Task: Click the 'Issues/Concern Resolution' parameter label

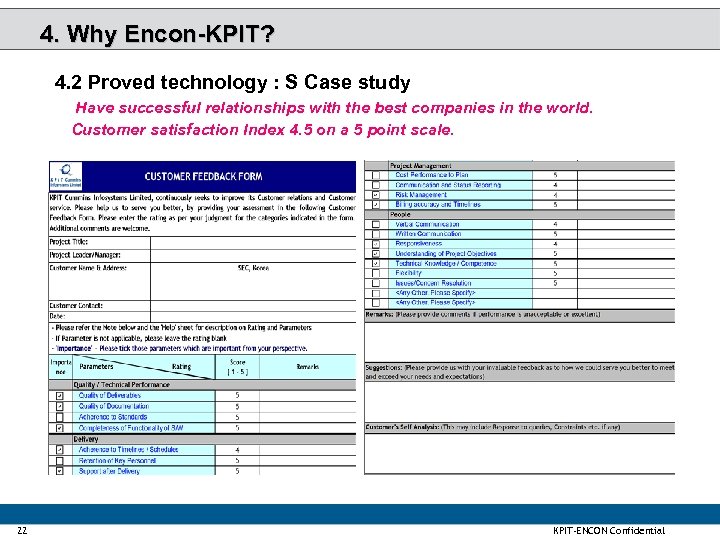Action: coord(433,283)
